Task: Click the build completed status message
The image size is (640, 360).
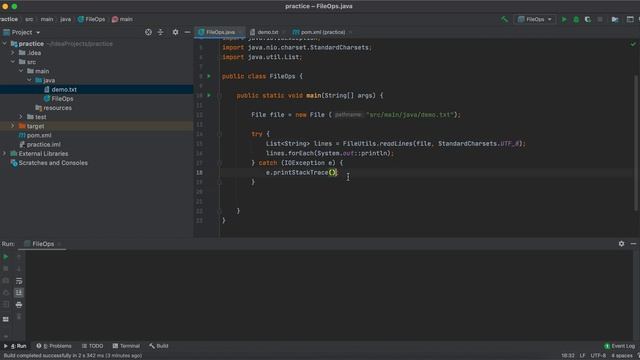Action: [73, 356]
